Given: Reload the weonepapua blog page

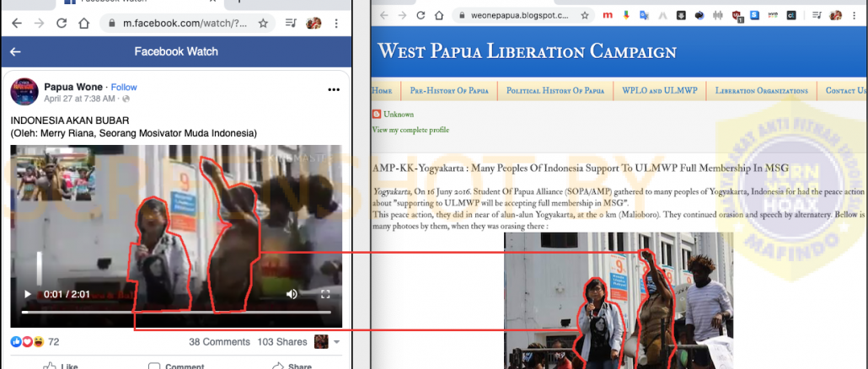Looking at the screenshot, I should pos(421,15).
